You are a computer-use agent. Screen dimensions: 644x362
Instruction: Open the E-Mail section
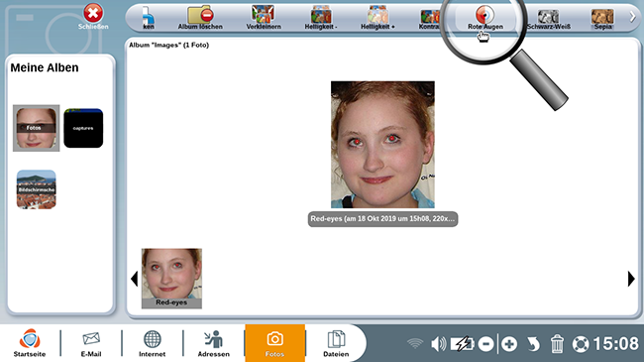tap(91, 343)
